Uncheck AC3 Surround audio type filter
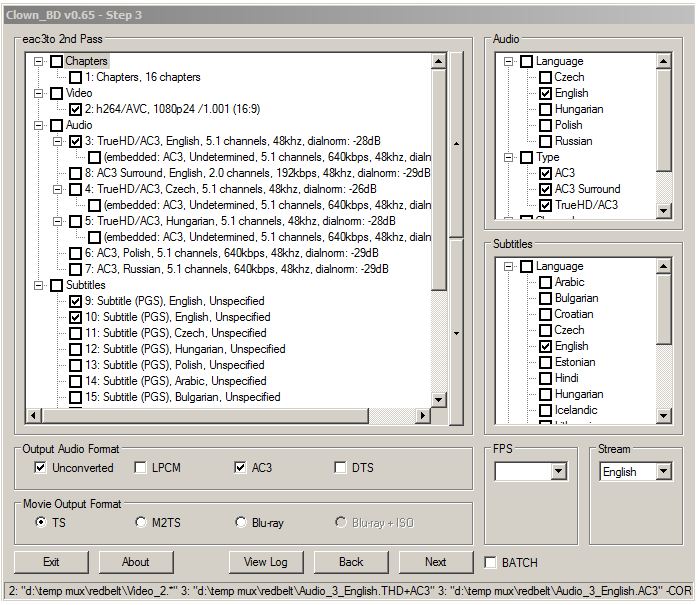 [545, 190]
